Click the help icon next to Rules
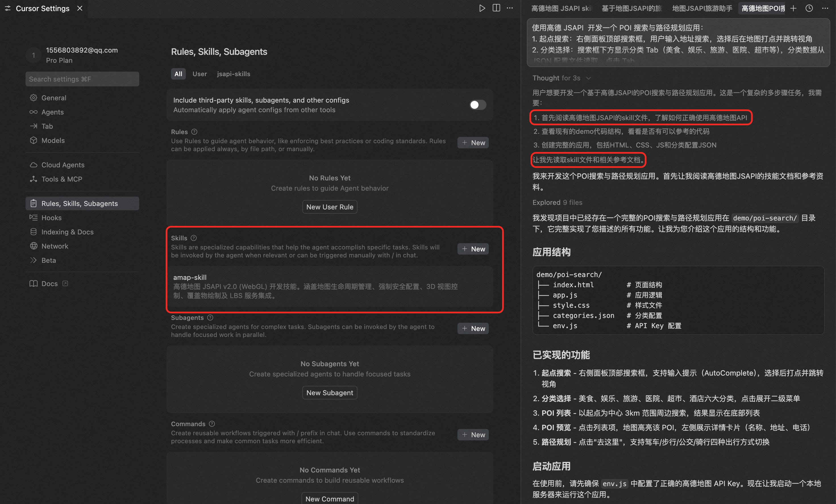This screenshot has height=504, width=836. (194, 132)
